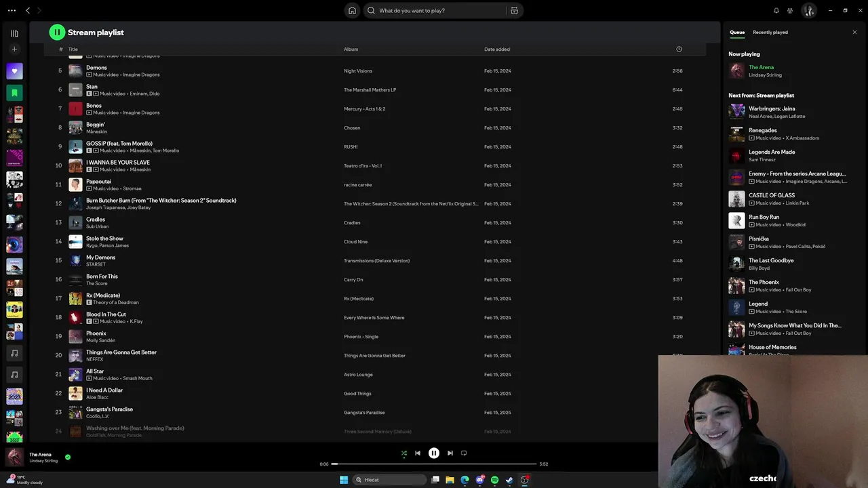Screen dimensions: 868x488
Task: Select CASTLE OF GLASS in queue
Action: click(772, 195)
